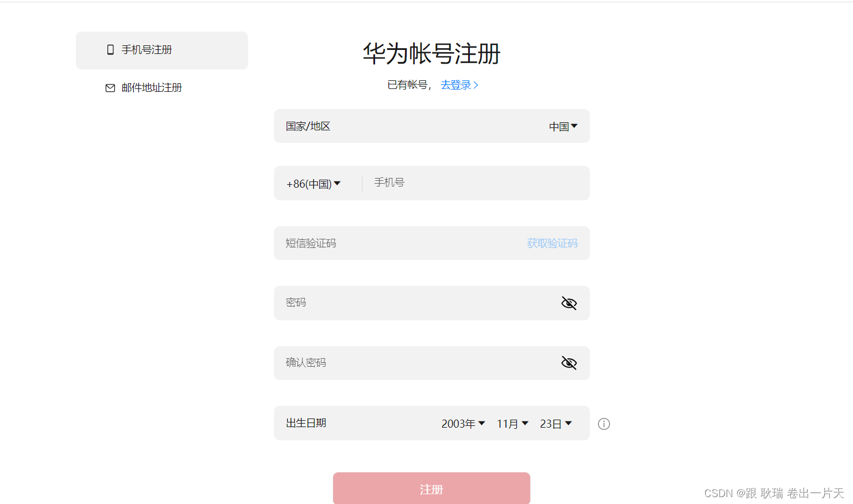Open the 去登录 login link
The image size is (853, 504).
click(x=459, y=85)
